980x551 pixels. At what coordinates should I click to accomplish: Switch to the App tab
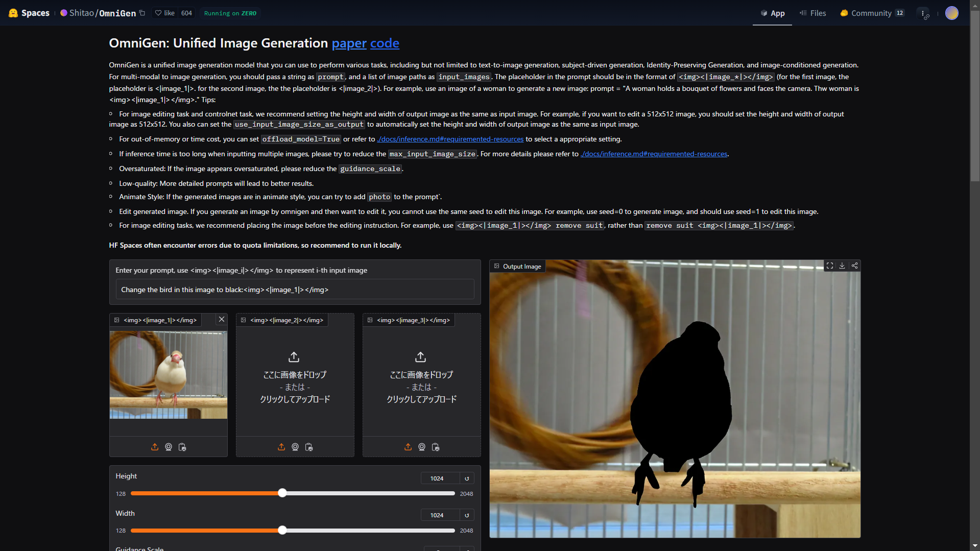772,13
